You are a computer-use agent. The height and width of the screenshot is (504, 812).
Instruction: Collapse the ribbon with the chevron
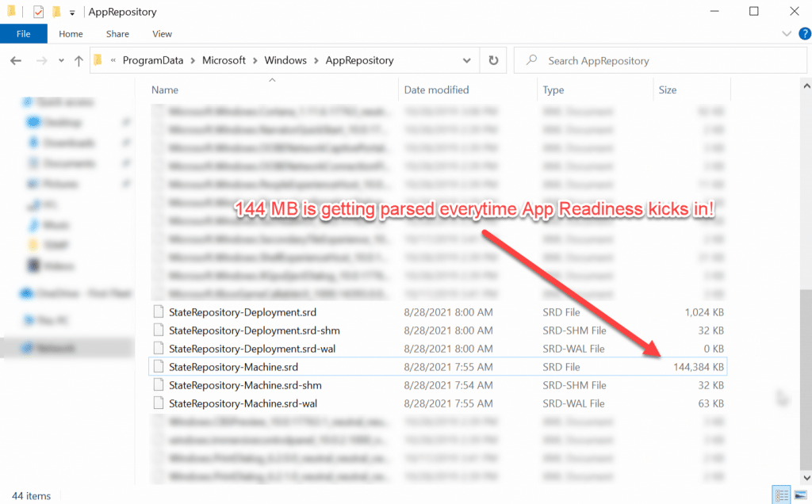coord(785,33)
